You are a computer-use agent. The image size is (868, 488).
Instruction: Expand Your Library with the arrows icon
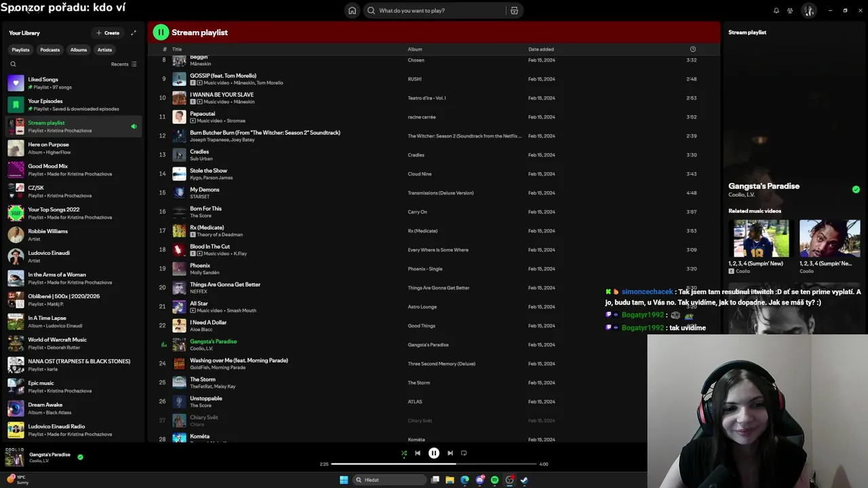tap(134, 33)
